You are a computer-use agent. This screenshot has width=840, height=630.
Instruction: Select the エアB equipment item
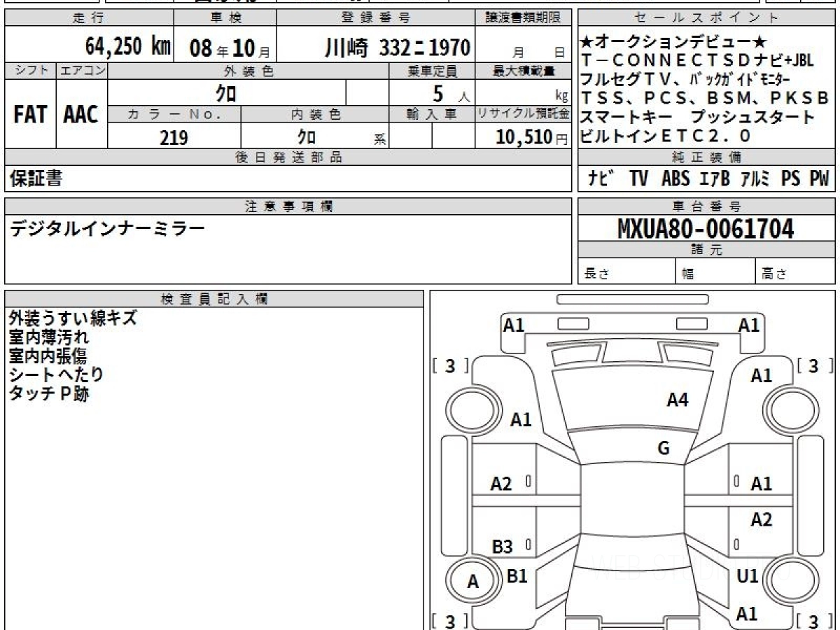coord(715,179)
